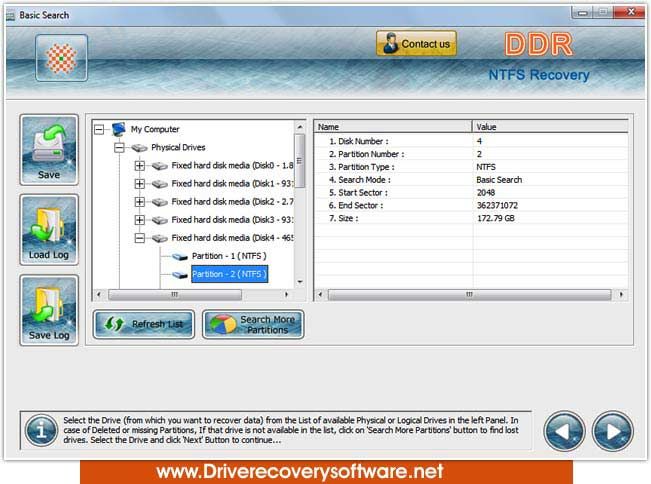This screenshot has width=651, height=484.
Task: Expand the Disk3 fixed hard disk node
Action: (x=140, y=220)
